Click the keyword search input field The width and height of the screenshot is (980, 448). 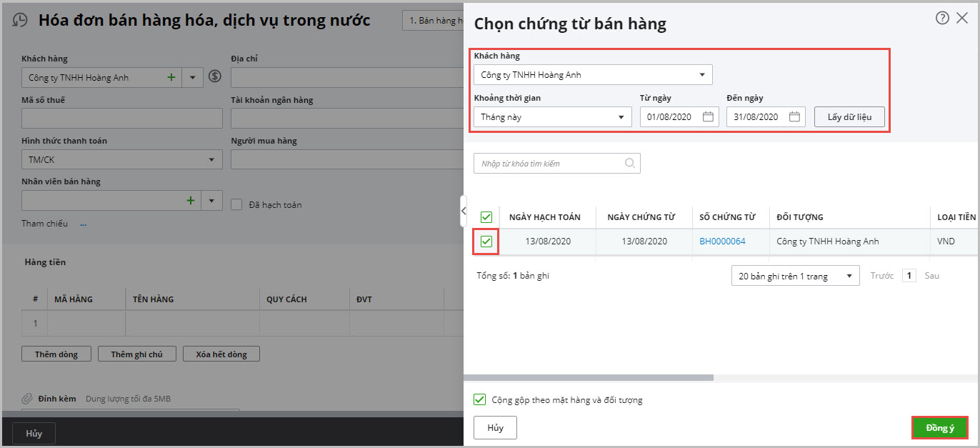[x=550, y=164]
